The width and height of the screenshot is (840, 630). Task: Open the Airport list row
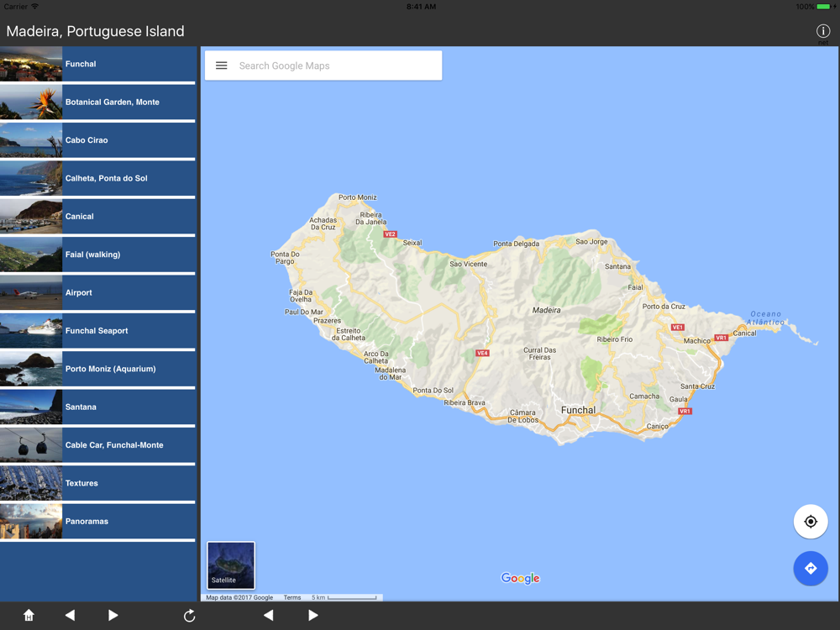point(97,292)
